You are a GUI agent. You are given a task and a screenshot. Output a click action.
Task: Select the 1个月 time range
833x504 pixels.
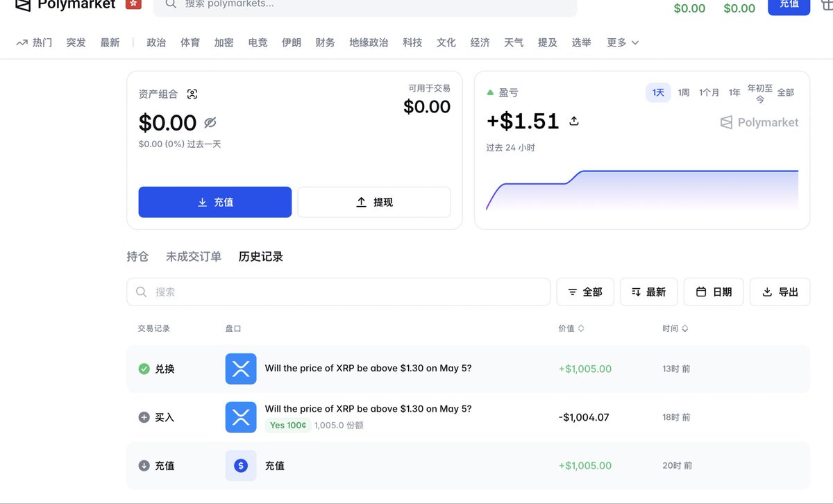click(x=709, y=92)
